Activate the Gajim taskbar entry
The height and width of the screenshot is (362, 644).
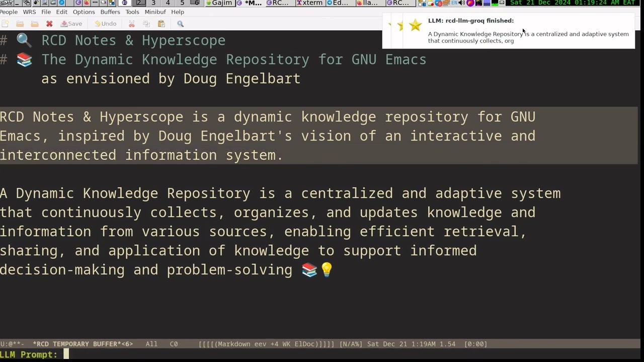click(x=219, y=3)
